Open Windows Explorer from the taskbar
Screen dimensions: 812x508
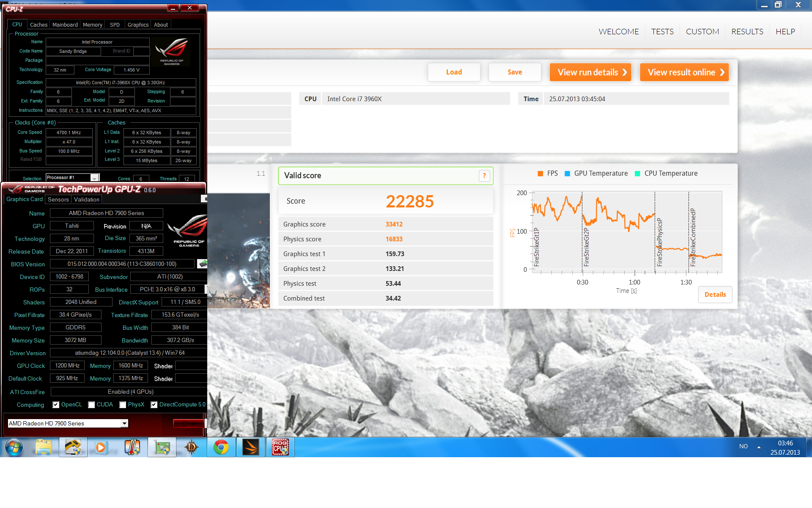[44, 447]
